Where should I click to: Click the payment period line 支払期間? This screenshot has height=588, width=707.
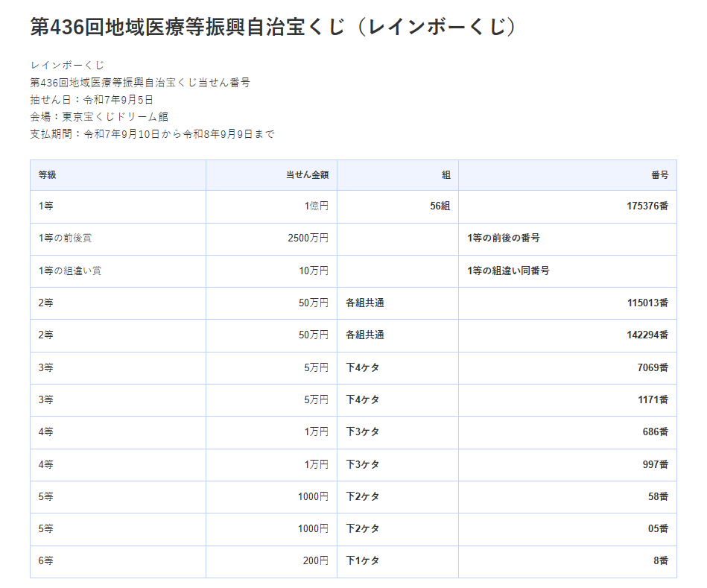[153, 134]
